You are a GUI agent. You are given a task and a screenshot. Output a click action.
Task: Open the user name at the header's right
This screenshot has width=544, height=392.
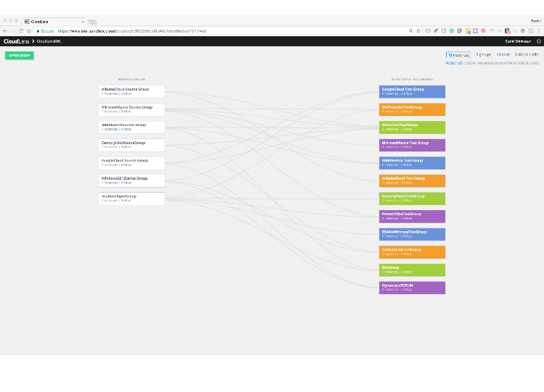click(518, 41)
